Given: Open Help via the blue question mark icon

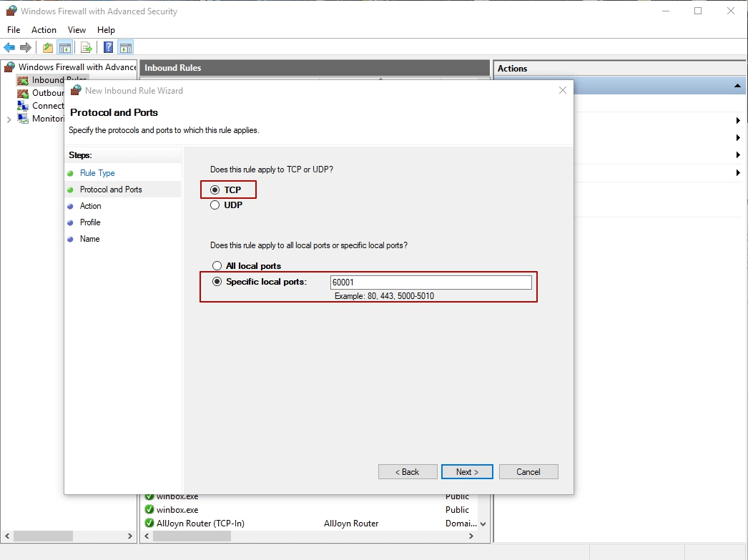Looking at the screenshot, I should coord(109,47).
